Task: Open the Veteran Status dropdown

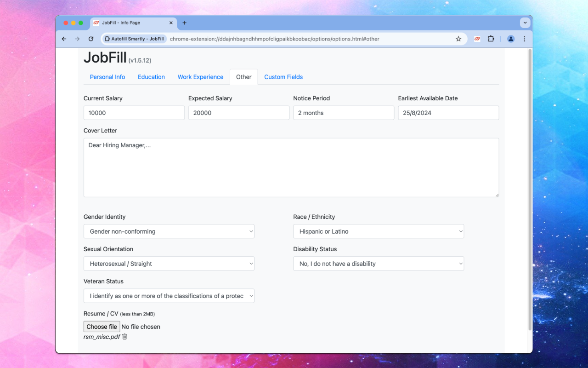Action: tap(169, 296)
